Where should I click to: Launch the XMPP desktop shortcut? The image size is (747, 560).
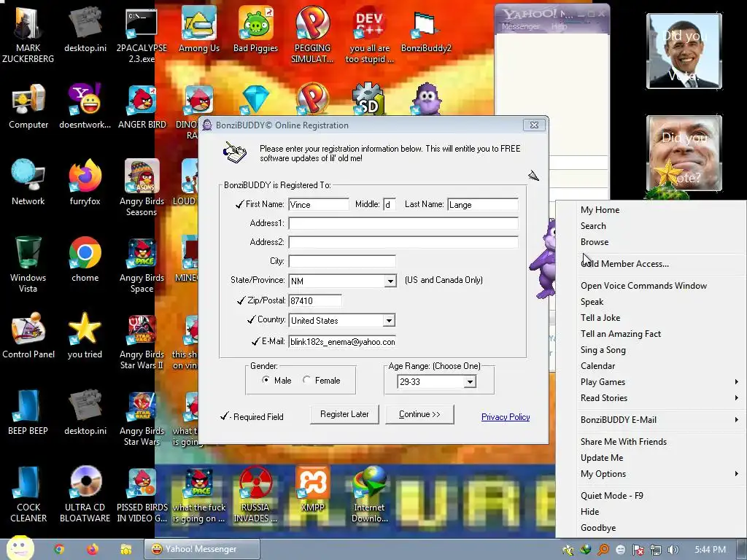click(x=312, y=489)
